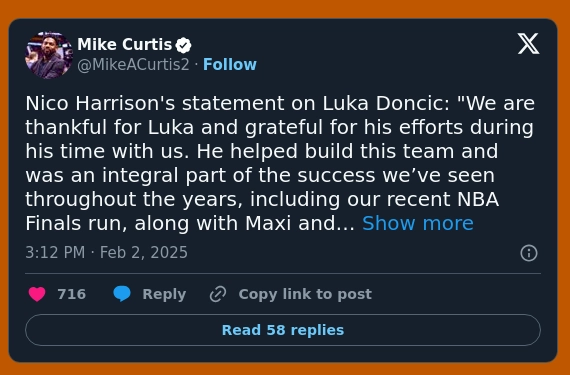The height and width of the screenshot is (375, 570).
Task: Open the Nico Harrison statement tweet text
Action: [280, 163]
